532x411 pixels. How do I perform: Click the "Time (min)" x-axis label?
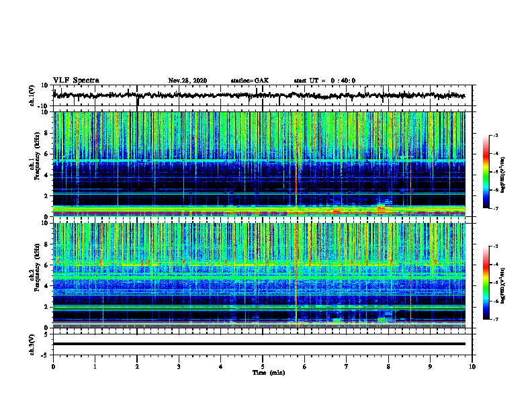click(x=269, y=373)
